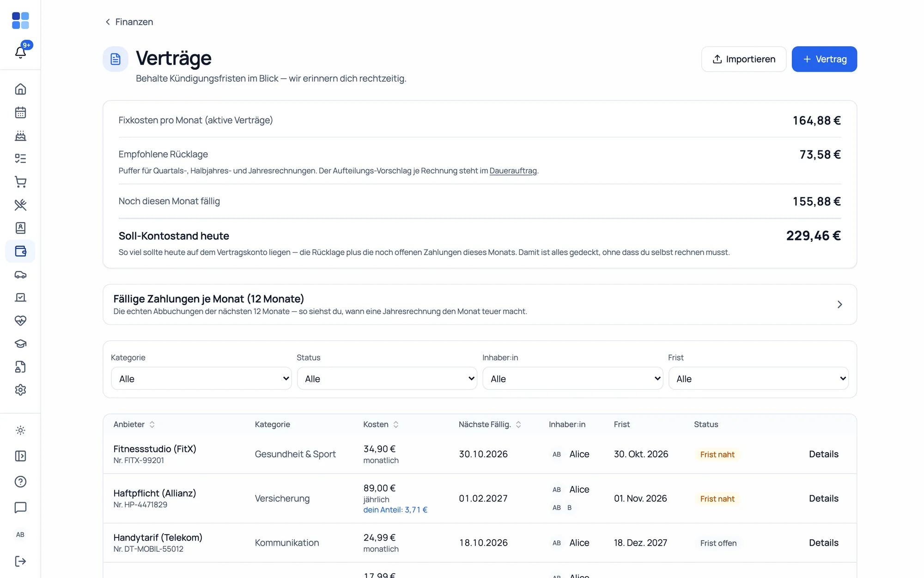This screenshot has height=578, width=924.
Task: Open the notifications bell
Action: (x=20, y=52)
